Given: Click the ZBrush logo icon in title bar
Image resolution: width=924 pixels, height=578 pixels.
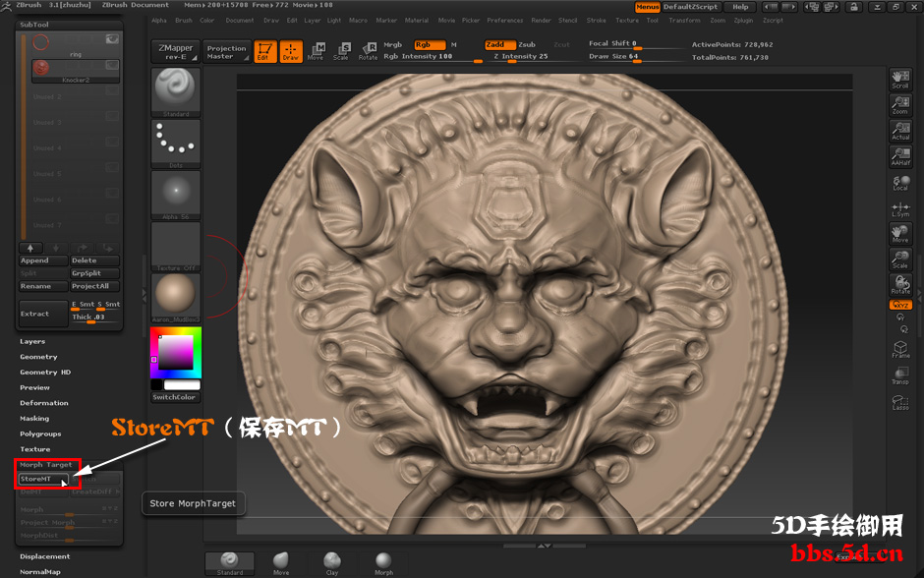Looking at the screenshot, I should coord(6,5).
